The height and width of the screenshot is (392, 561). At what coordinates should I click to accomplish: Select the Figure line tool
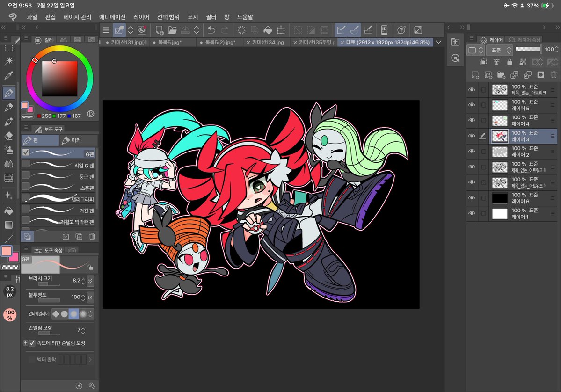9,239
